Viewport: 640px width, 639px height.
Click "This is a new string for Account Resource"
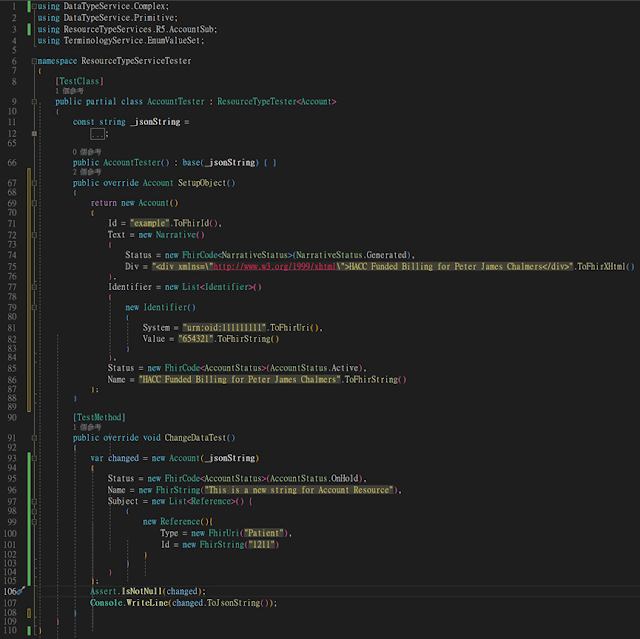[x=299, y=490]
